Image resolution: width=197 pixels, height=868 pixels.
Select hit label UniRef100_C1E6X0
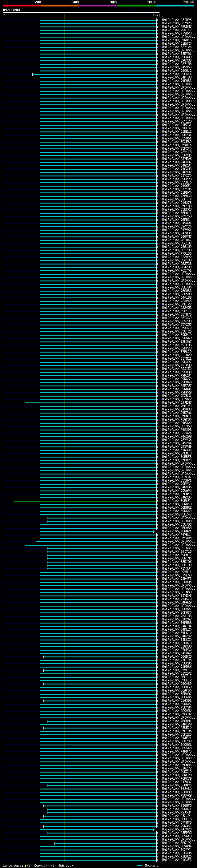point(176,43)
